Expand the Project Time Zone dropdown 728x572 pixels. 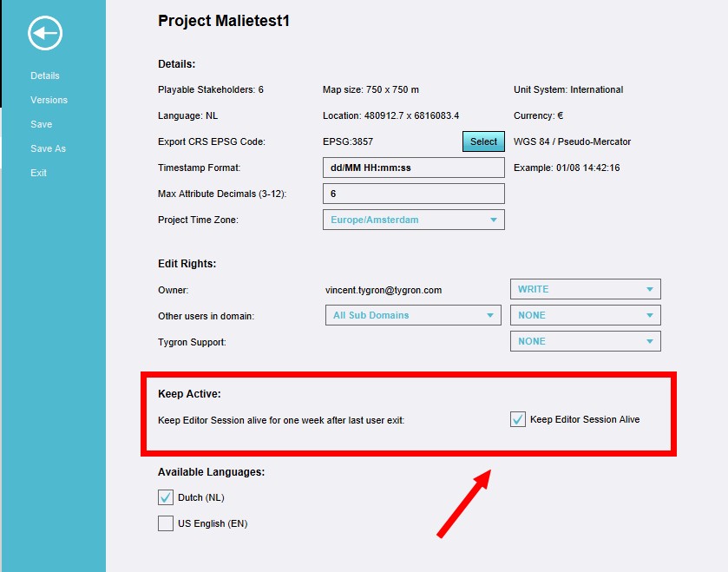pos(413,220)
